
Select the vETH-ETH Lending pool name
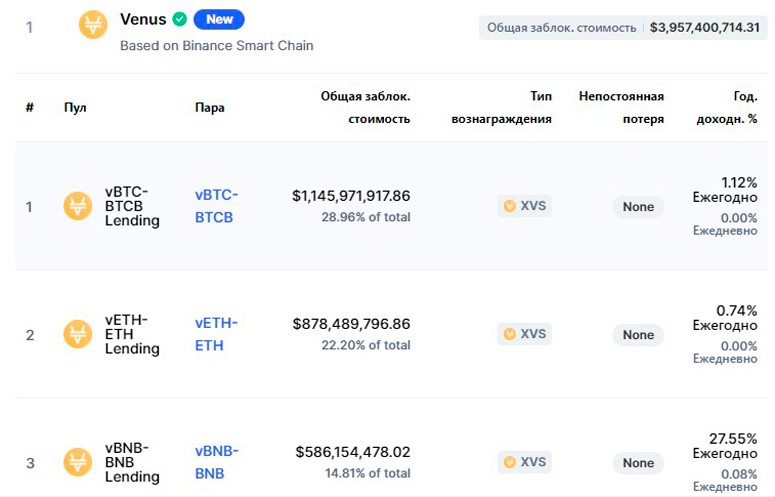pyautogui.click(x=132, y=334)
